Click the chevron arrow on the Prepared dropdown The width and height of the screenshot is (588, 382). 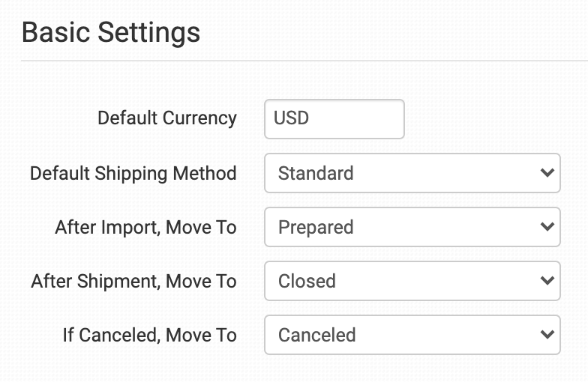pyautogui.click(x=546, y=227)
